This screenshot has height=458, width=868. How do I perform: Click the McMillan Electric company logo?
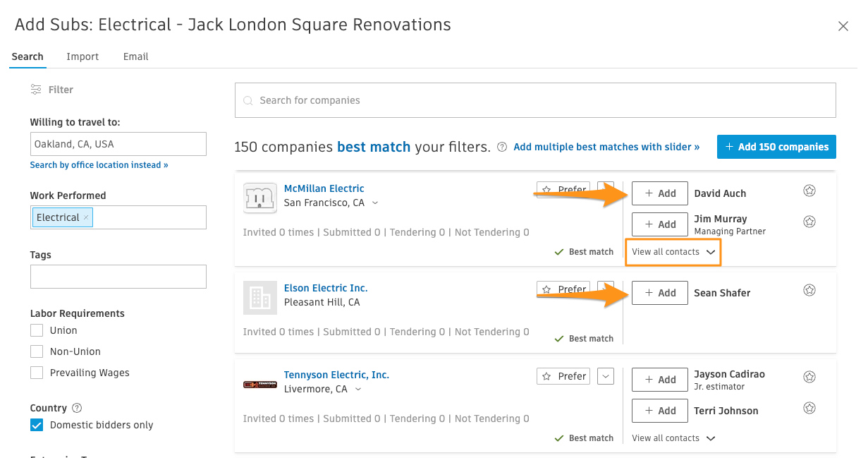coord(259,198)
